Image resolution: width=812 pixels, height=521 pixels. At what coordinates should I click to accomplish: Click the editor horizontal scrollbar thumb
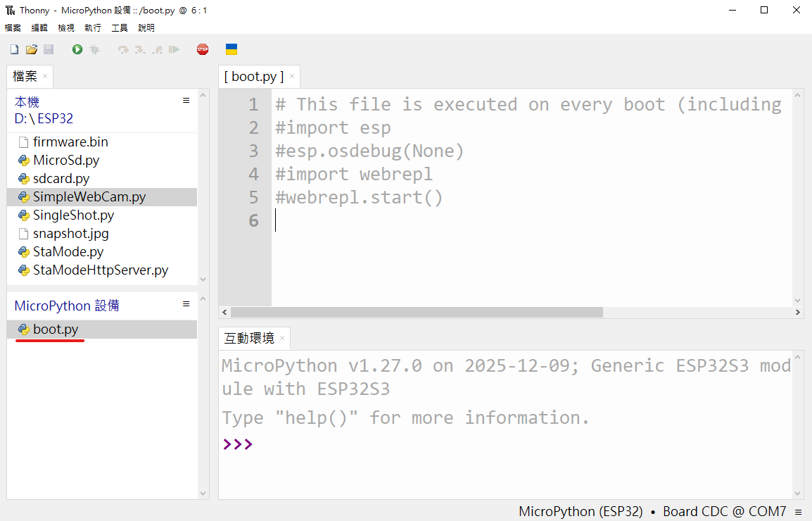[x=417, y=312]
